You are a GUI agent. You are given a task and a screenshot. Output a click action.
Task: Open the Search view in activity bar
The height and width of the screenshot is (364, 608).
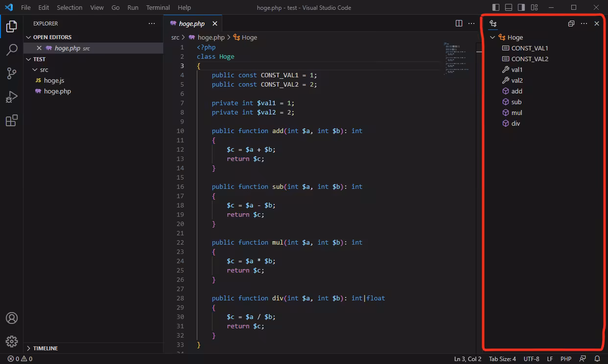click(12, 50)
